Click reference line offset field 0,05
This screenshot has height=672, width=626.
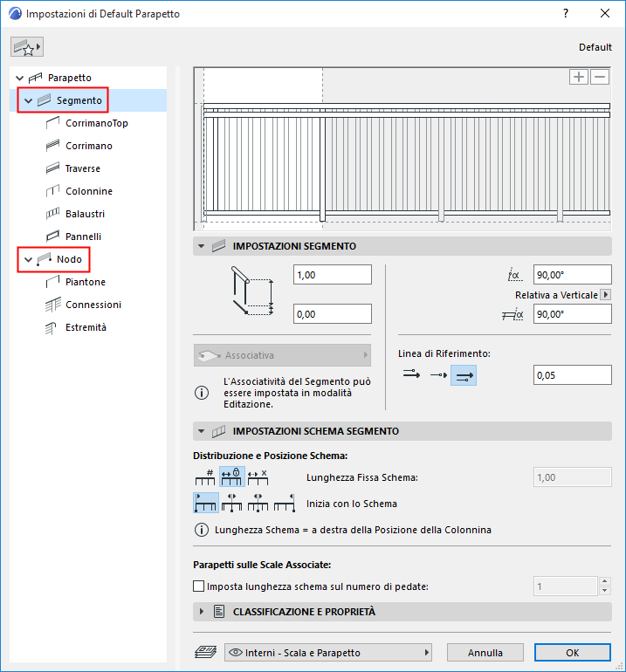pyautogui.click(x=573, y=375)
